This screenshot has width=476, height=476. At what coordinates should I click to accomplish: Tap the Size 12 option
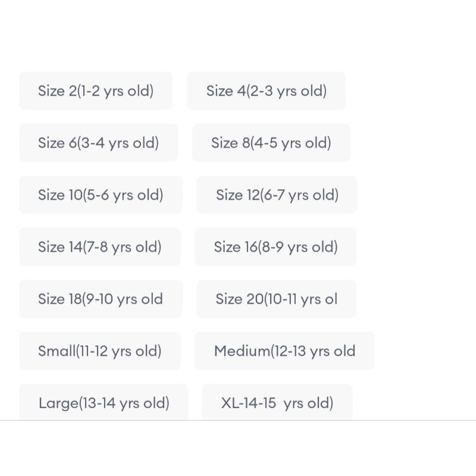tap(277, 195)
